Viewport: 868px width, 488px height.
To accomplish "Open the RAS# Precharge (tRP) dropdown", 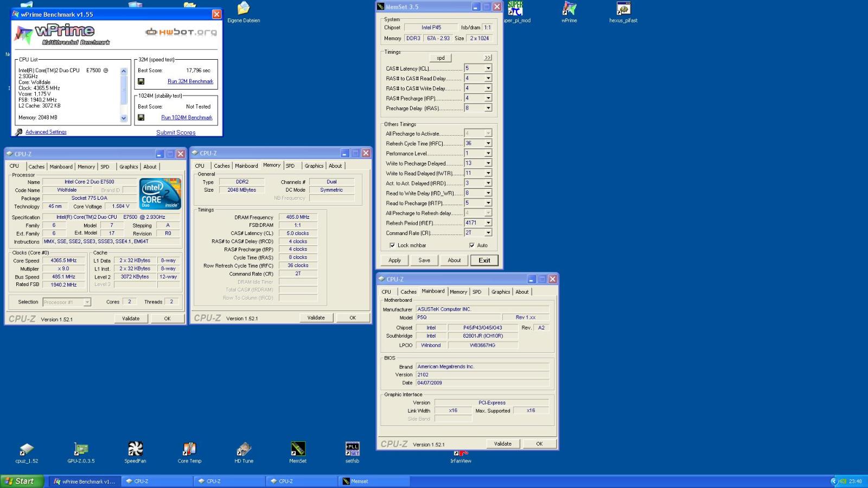I will [488, 98].
